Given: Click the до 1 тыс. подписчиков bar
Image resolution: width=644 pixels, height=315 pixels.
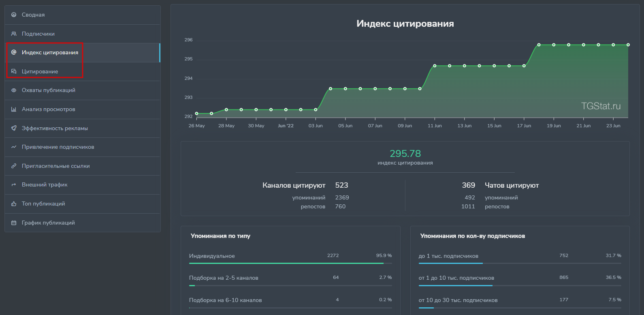Looking at the screenshot, I should (520, 264).
